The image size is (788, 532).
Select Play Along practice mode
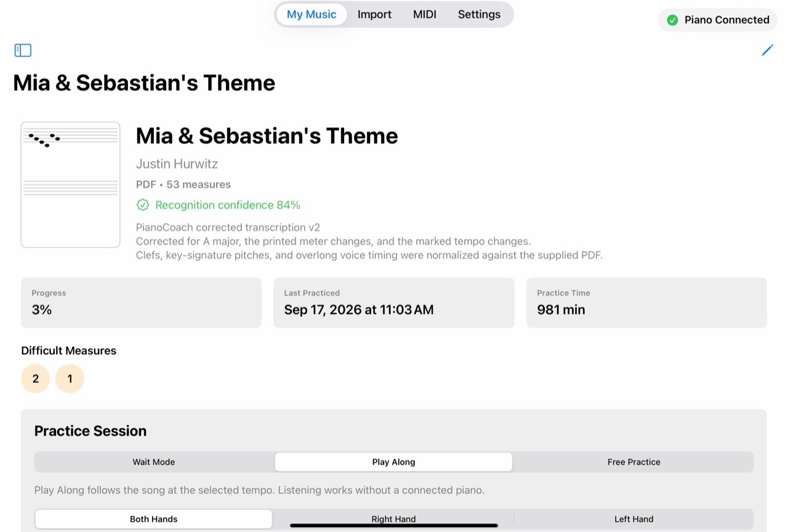click(393, 462)
